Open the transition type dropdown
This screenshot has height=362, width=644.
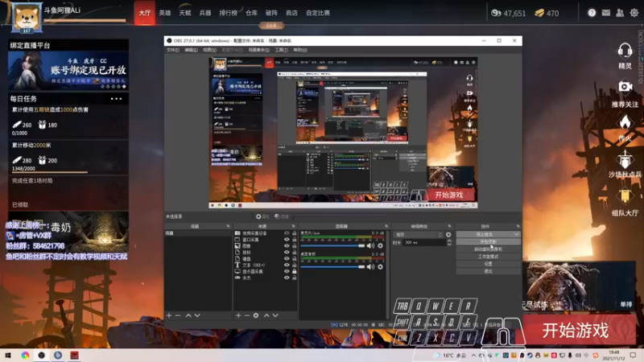(418, 235)
